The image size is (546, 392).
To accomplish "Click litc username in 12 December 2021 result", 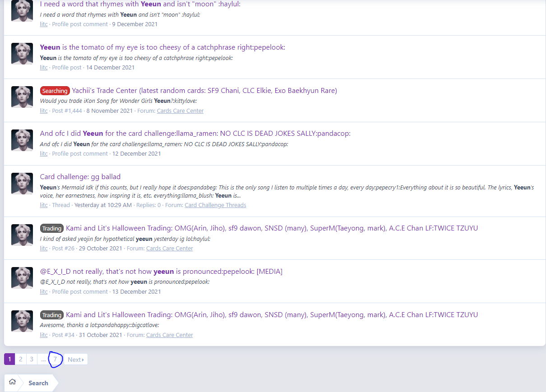I will (x=44, y=154).
